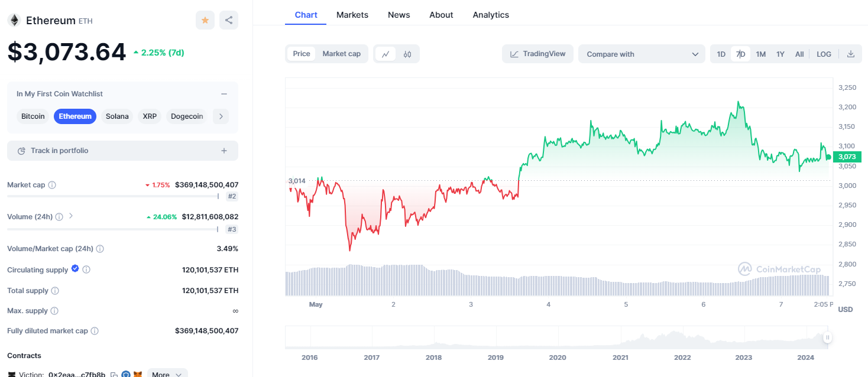Click the $369,148,500,407 market cap value
This screenshot has width=868, height=377.
coord(207,185)
